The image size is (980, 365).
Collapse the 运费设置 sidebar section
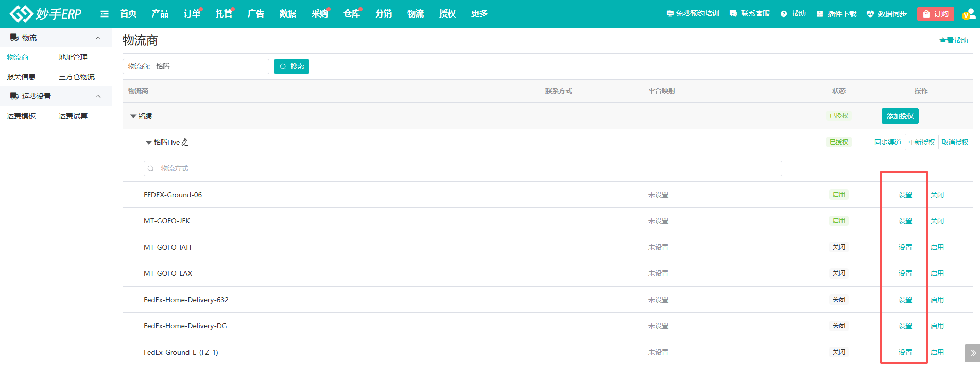tap(98, 96)
